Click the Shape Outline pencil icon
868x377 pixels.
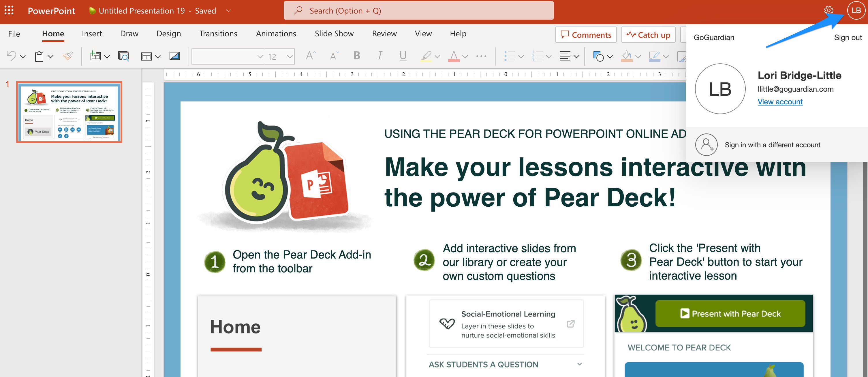(654, 56)
